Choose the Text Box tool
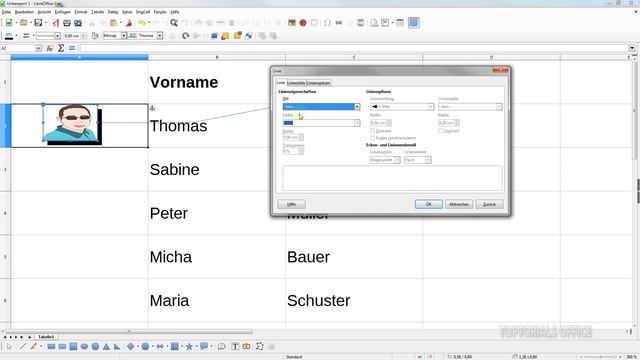 [235, 347]
